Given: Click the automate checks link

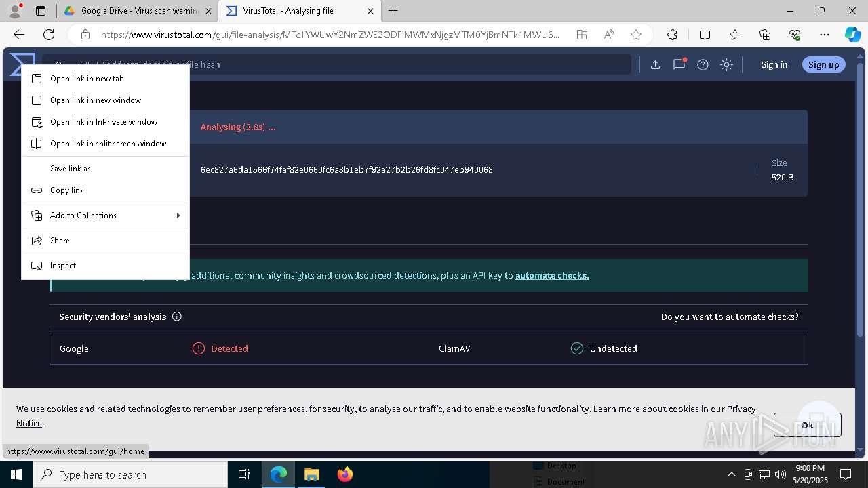Looking at the screenshot, I should (x=552, y=275).
